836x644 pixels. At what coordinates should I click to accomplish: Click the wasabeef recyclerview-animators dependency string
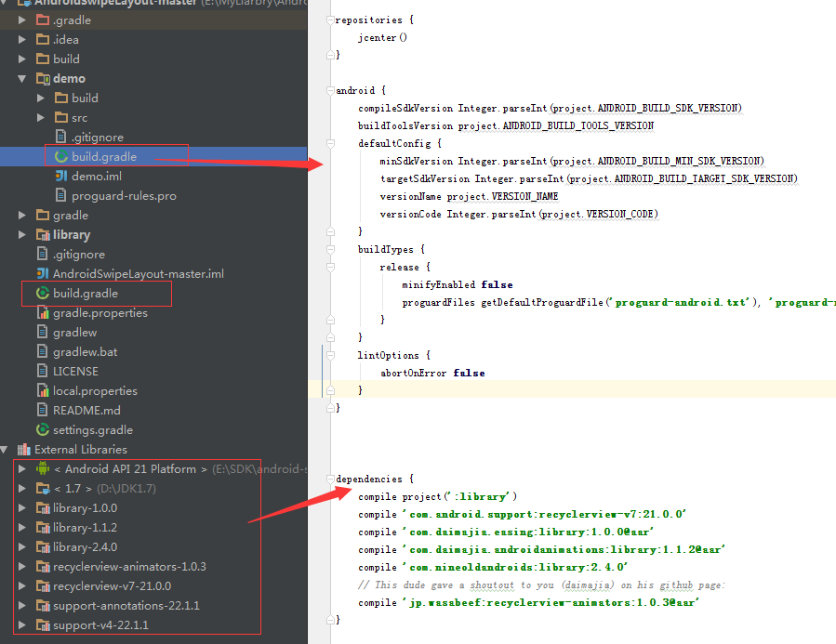point(551,602)
